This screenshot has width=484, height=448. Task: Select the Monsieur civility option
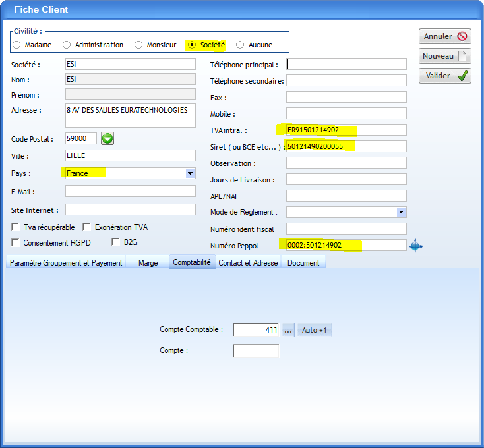138,45
